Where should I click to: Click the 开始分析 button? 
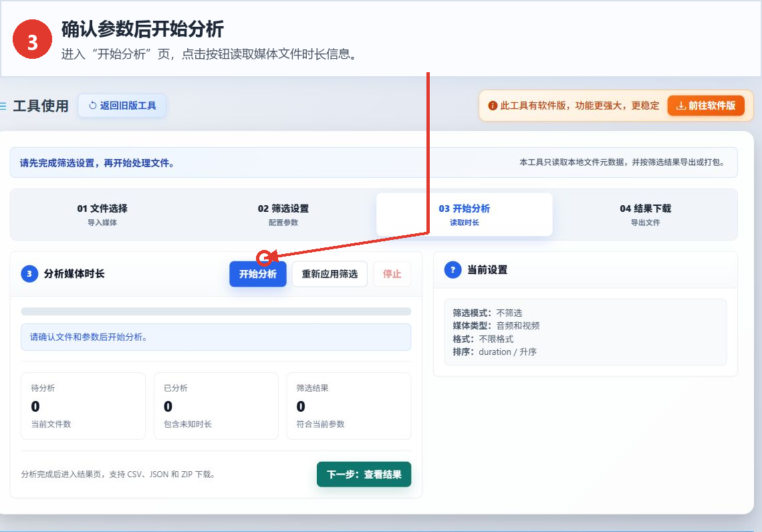pos(257,274)
